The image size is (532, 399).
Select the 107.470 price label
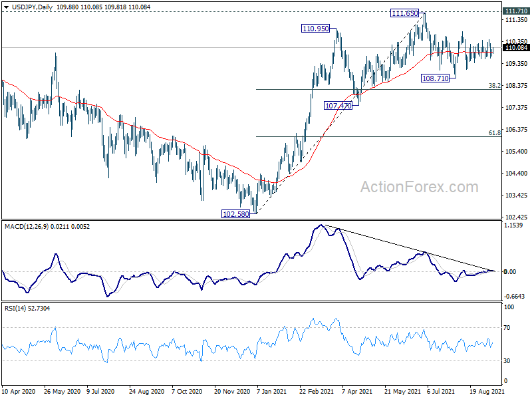point(338,106)
